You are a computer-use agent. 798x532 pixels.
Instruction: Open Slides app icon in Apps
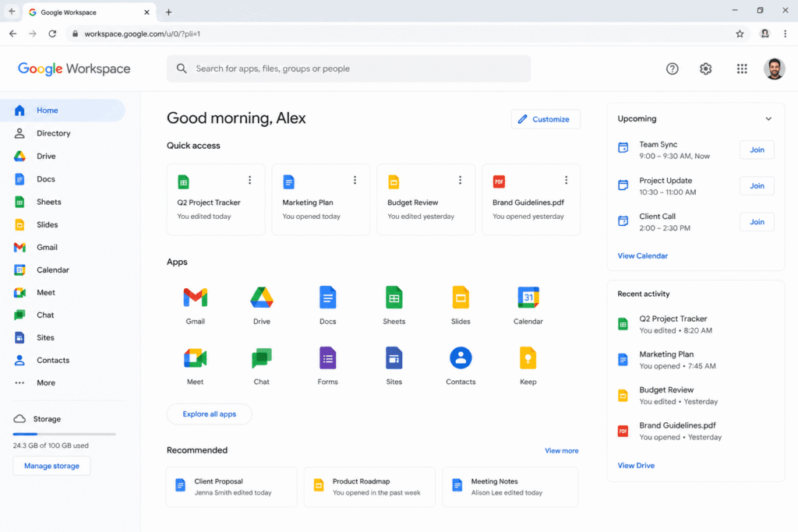[x=461, y=298]
